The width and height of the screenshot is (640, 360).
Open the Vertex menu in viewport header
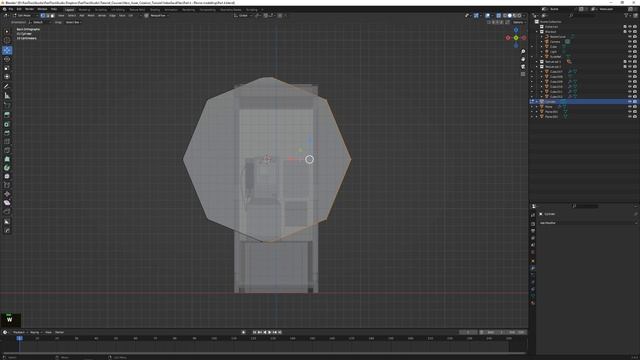coord(102,16)
